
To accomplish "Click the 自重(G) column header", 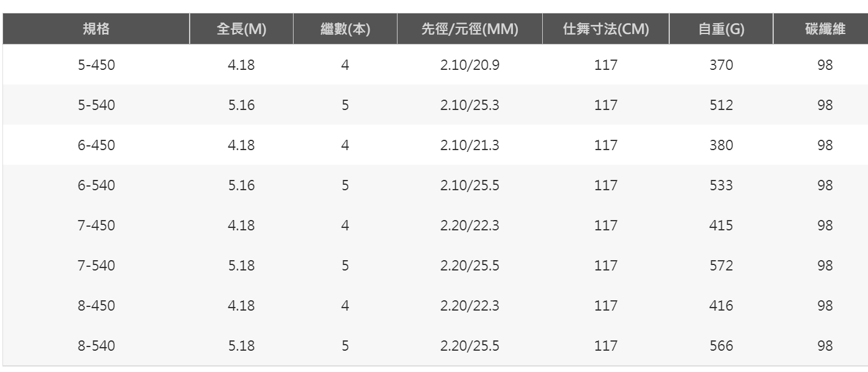I will (x=721, y=29).
